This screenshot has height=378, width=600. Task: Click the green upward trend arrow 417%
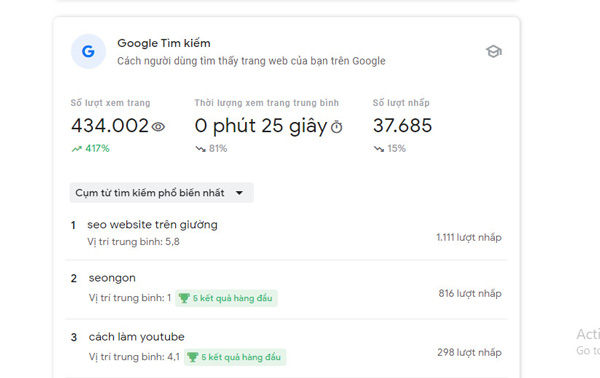click(77, 149)
